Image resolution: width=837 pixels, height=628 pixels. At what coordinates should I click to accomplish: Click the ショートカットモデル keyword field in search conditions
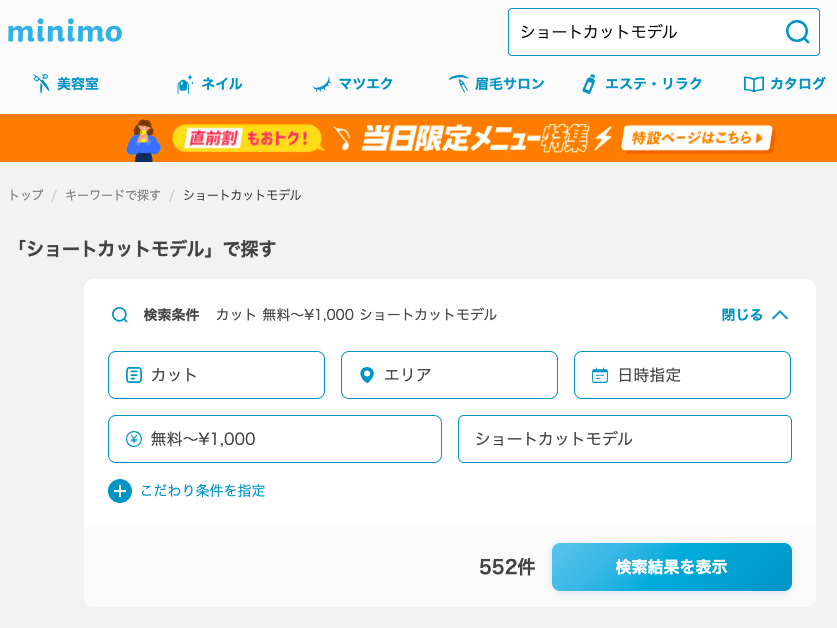click(625, 439)
